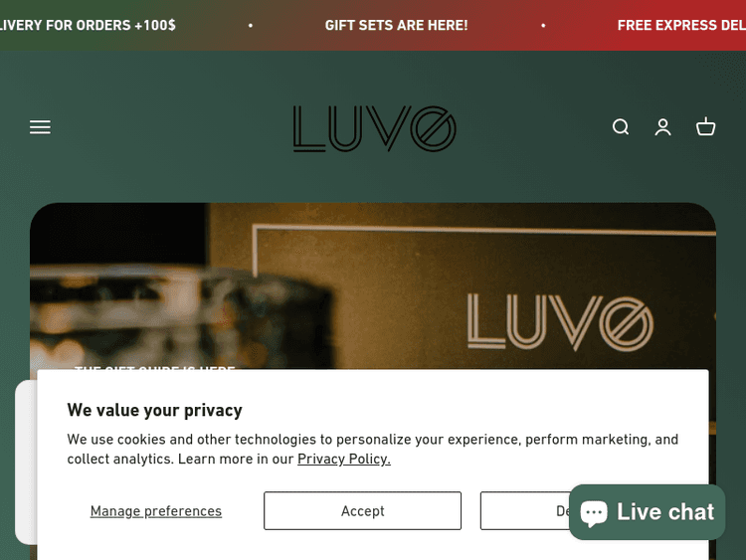Click the "We value your privacy" heading
The height and width of the screenshot is (560, 746).
(x=154, y=410)
